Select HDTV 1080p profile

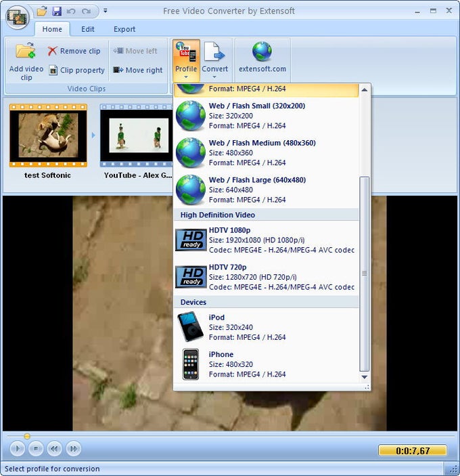(x=267, y=240)
